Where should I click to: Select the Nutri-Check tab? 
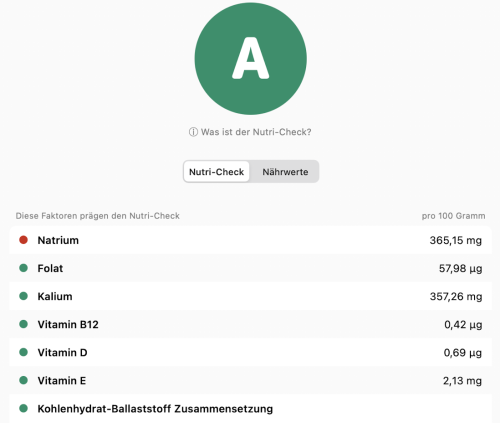tap(216, 172)
